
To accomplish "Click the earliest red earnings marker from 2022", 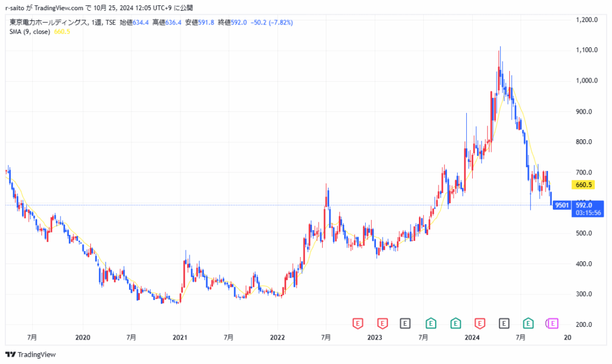I will click(x=357, y=323).
